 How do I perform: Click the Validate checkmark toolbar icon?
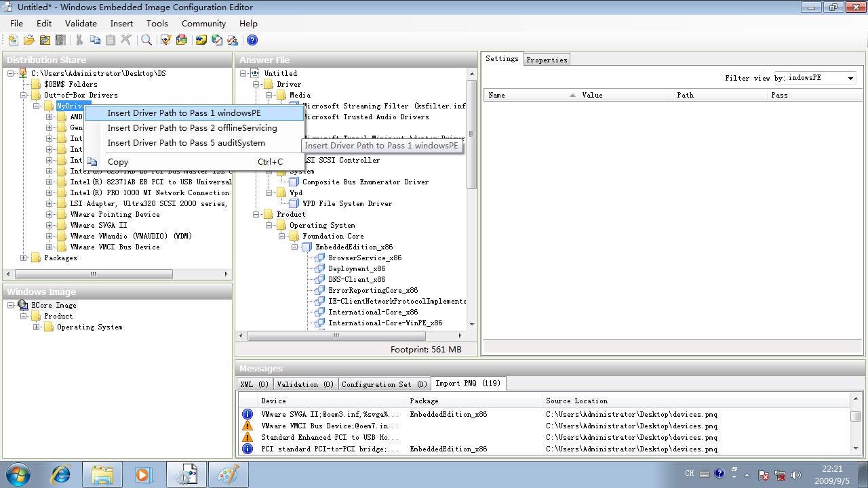166,40
